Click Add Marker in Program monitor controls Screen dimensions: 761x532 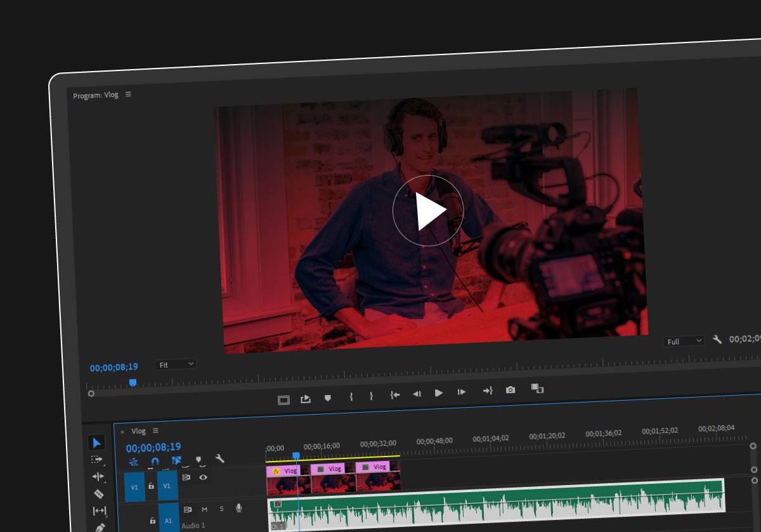(328, 398)
